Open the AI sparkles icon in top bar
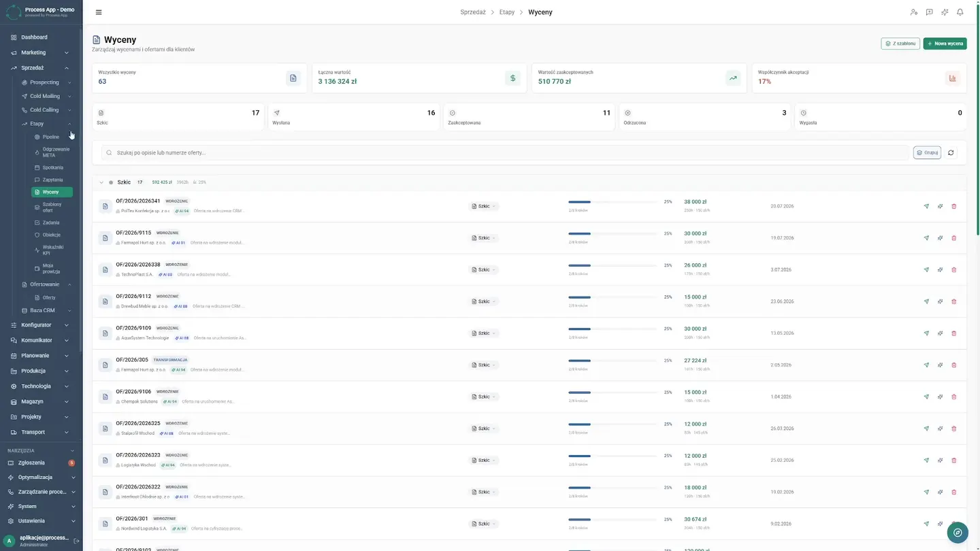Screen dimensions: 980x551 click(945, 12)
